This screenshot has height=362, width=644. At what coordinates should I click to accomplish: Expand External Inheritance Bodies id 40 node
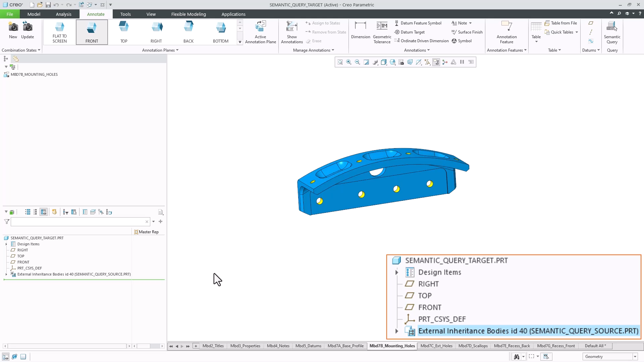pos(6,275)
